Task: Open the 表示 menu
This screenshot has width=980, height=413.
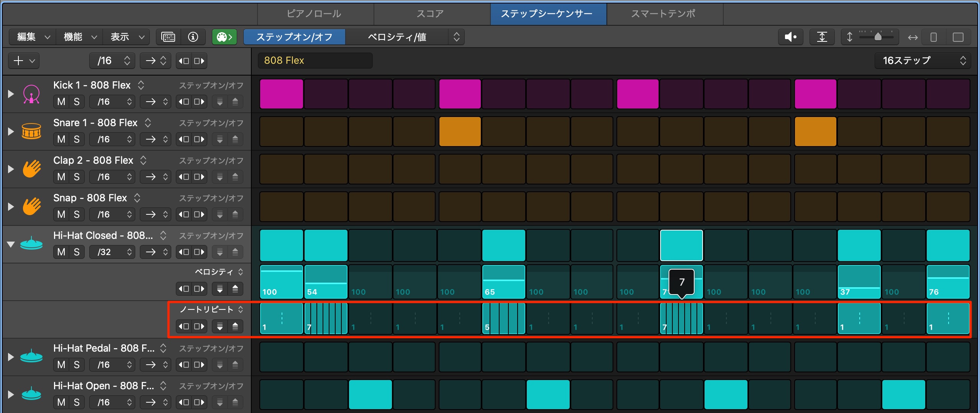Action: click(x=126, y=37)
